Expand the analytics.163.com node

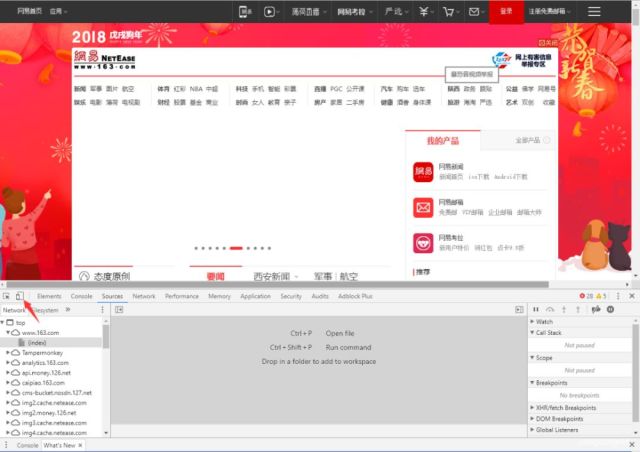(x=8, y=363)
